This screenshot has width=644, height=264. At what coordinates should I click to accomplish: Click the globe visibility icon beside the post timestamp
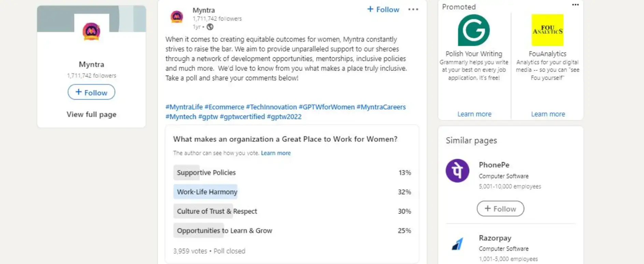(209, 27)
